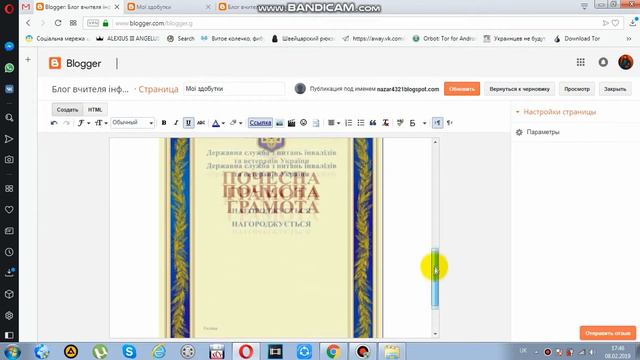Viewport: 640px width, 360px height.
Task: Apply blockquote formatting
Action: coord(373,123)
